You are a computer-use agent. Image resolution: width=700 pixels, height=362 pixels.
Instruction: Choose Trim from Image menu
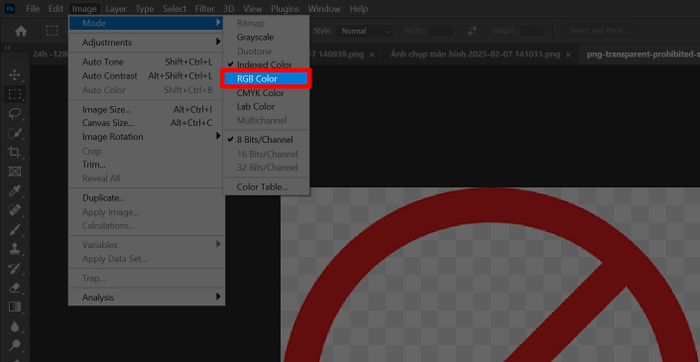(x=146, y=165)
